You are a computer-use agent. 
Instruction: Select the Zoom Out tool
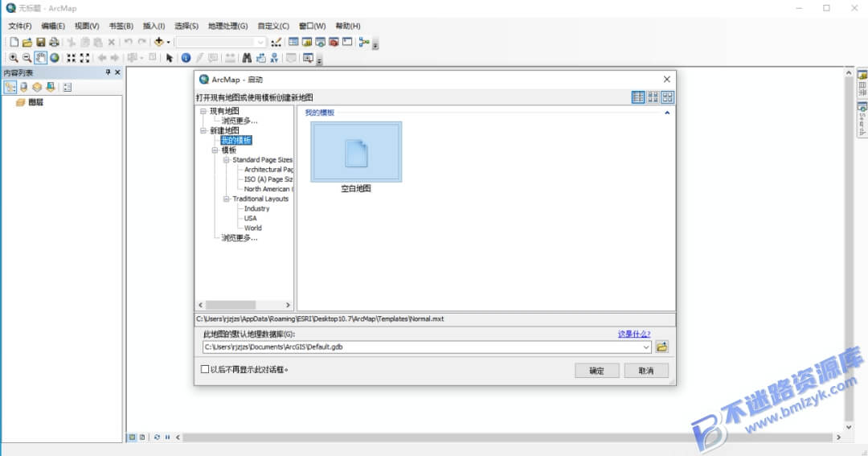click(x=27, y=58)
